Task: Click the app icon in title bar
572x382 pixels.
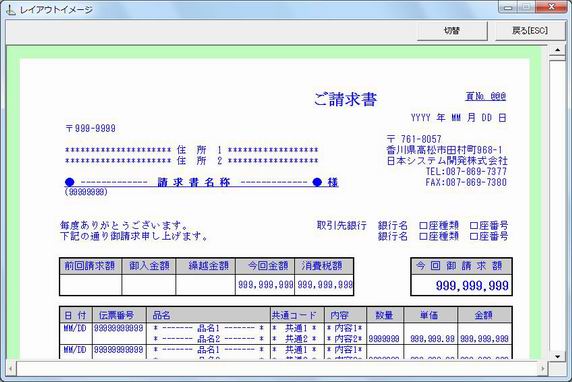Action: pyautogui.click(x=11, y=10)
